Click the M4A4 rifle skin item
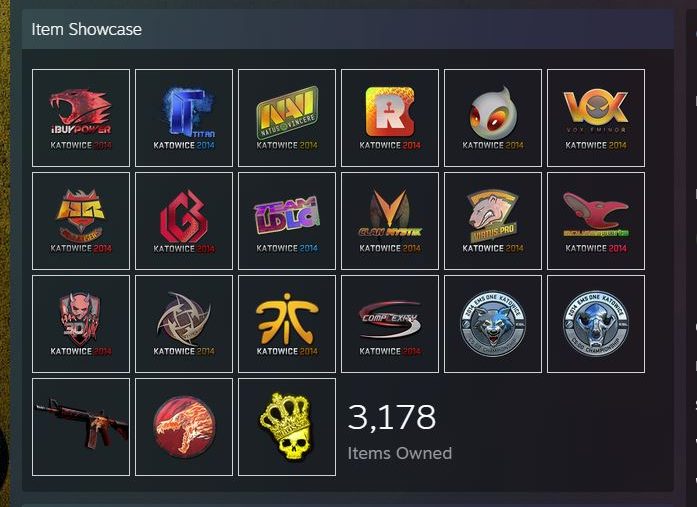The image size is (697, 507). (81, 427)
